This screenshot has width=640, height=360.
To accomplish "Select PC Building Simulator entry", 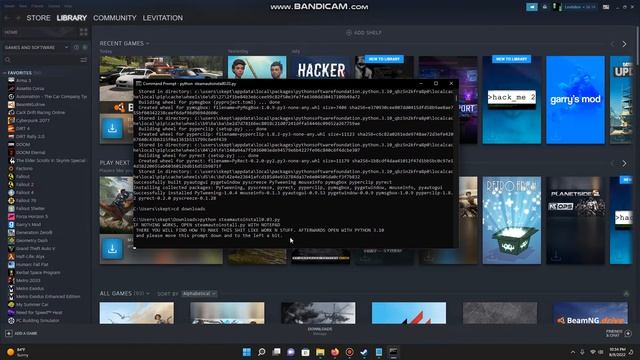I will point(37,320).
